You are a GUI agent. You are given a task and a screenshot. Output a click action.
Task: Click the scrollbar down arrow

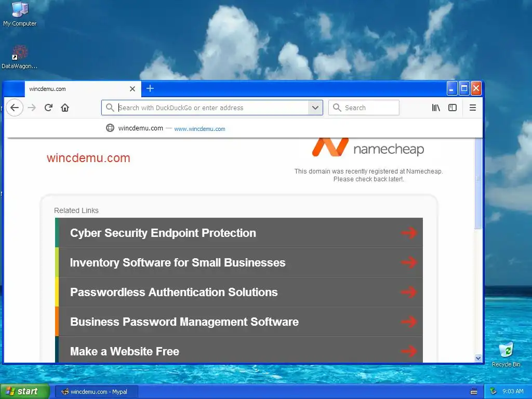478,358
